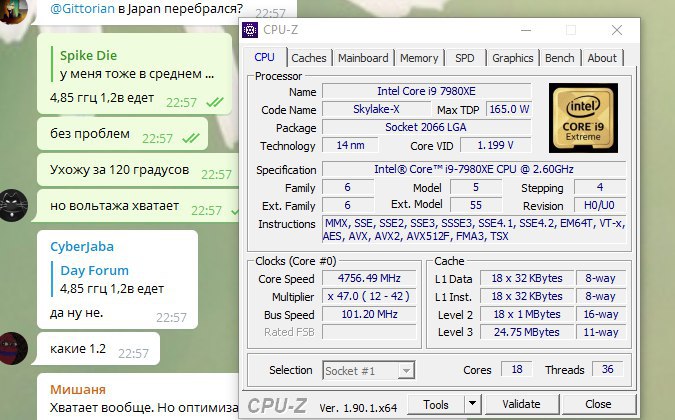This screenshot has width=675, height=420.
Task: Click CyberJaba sender name in chat
Action: pos(82,247)
